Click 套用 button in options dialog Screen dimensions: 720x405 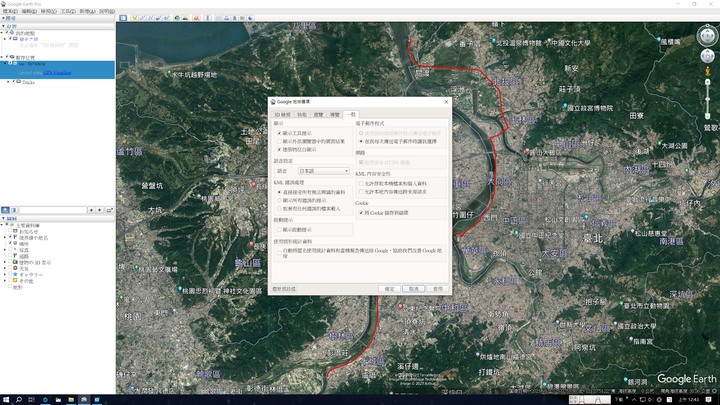438,289
